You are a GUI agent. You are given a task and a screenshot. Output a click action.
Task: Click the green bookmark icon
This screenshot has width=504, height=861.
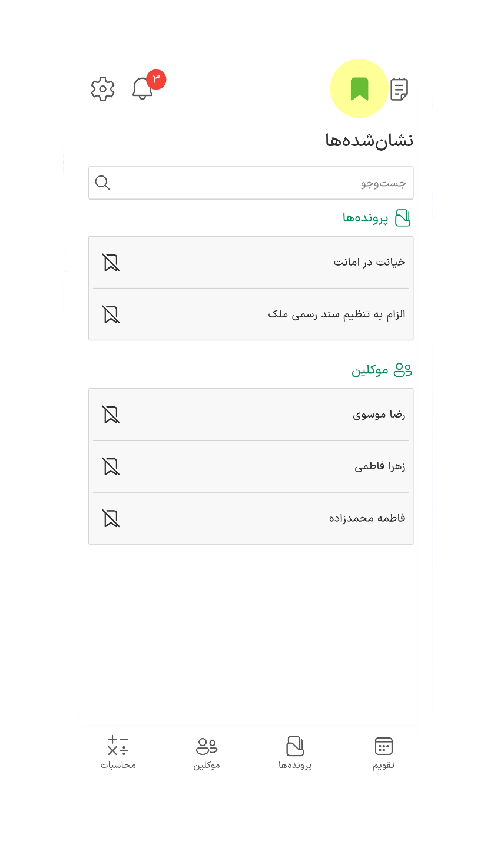(x=359, y=89)
